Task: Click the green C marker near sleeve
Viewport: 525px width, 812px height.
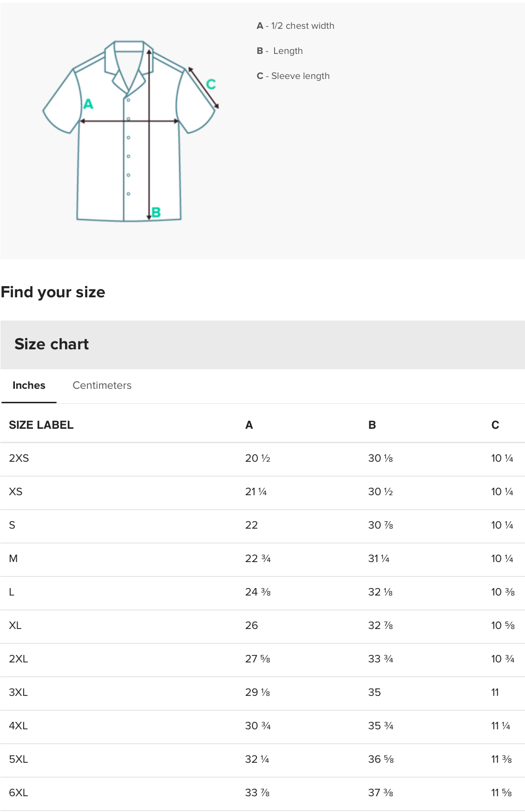Action: pos(211,84)
